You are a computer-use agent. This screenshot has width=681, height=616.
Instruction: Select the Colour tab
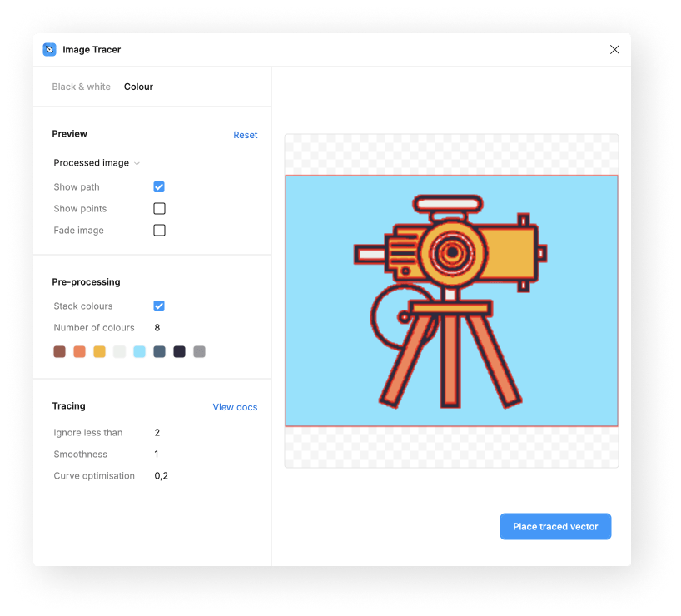pos(138,87)
